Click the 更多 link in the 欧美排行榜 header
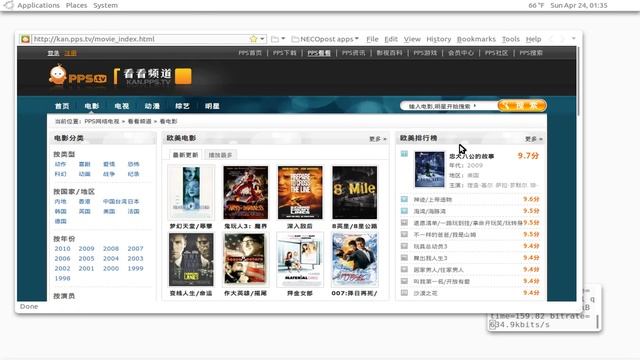Image resolution: width=640 pixels, height=360 pixels. click(x=533, y=139)
